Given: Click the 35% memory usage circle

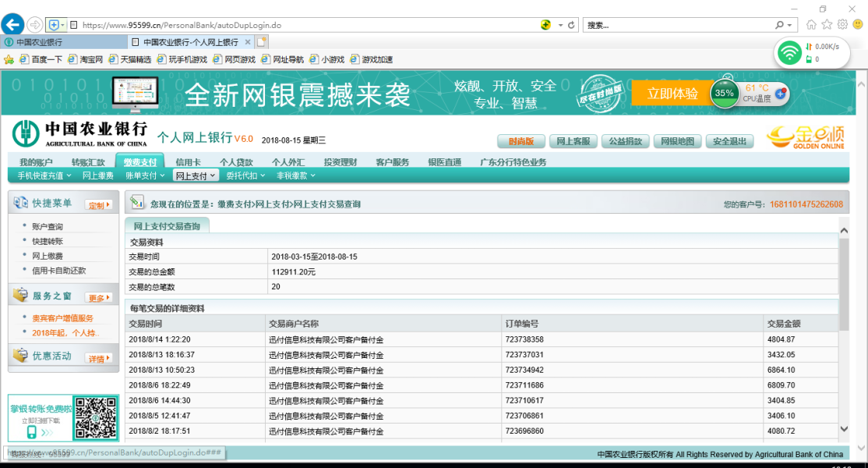Looking at the screenshot, I should (x=724, y=93).
